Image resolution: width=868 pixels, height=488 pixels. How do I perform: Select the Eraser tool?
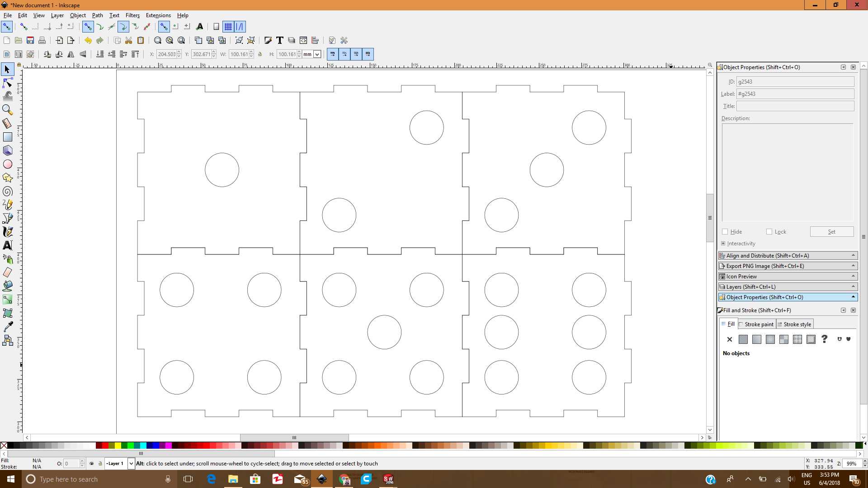tap(8, 272)
